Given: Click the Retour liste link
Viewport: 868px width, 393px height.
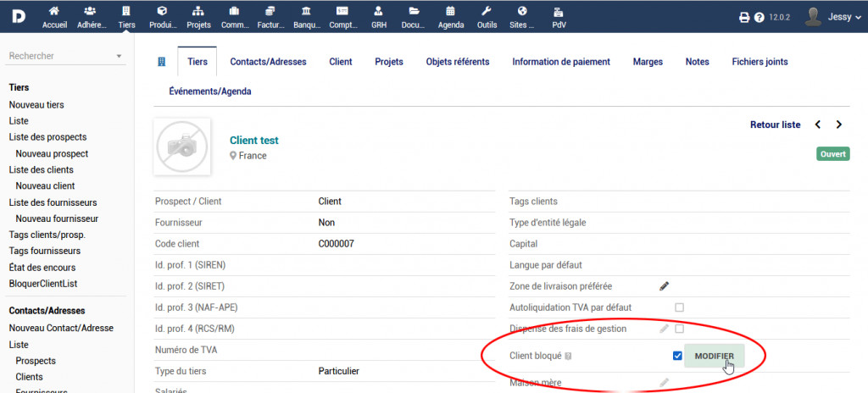Looking at the screenshot, I should pyautogui.click(x=775, y=125).
